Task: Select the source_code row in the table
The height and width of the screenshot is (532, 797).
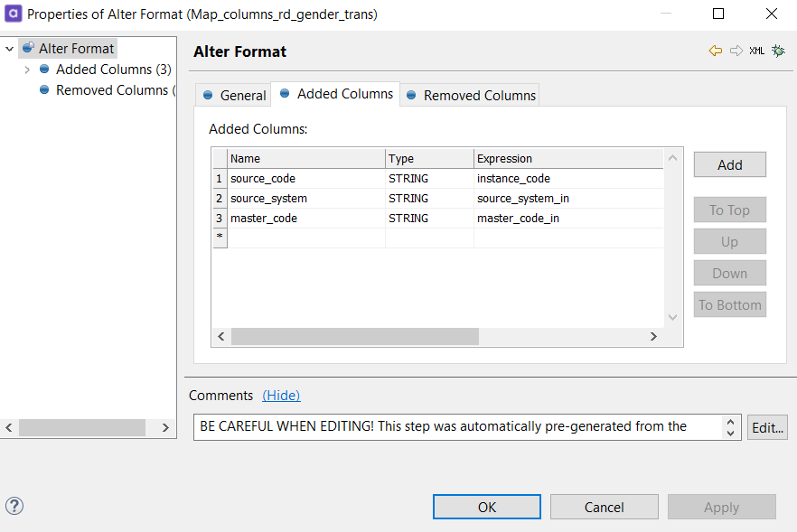Action: (x=271, y=178)
